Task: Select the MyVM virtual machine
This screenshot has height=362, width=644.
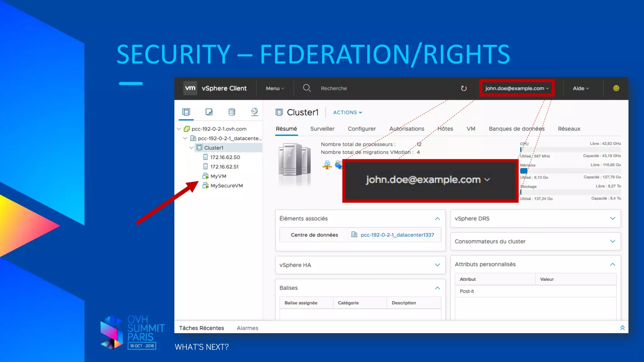Action: point(218,176)
